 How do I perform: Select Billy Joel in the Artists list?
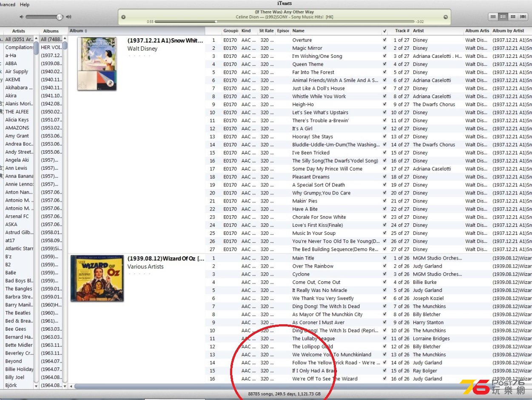point(15,377)
